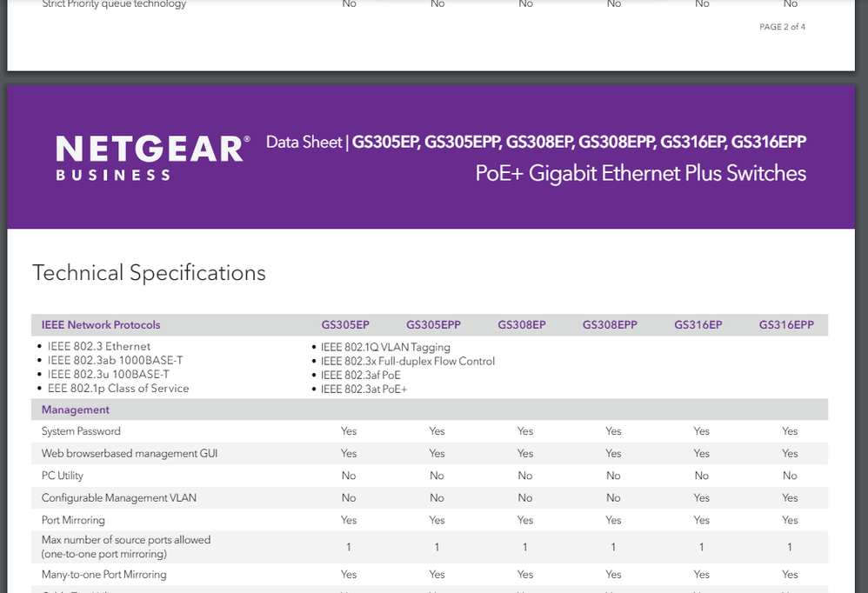
Task: Click the 'System Password' row label
Action: (81, 431)
